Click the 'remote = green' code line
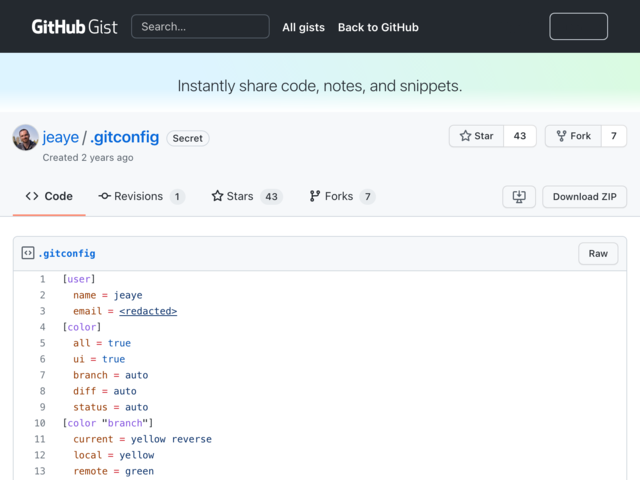Viewport: 640px width, 480px height. point(113,471)
